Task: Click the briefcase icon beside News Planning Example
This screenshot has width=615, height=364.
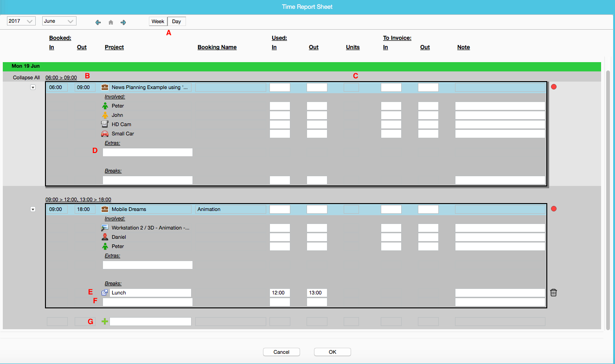Action: pos(104,87)
